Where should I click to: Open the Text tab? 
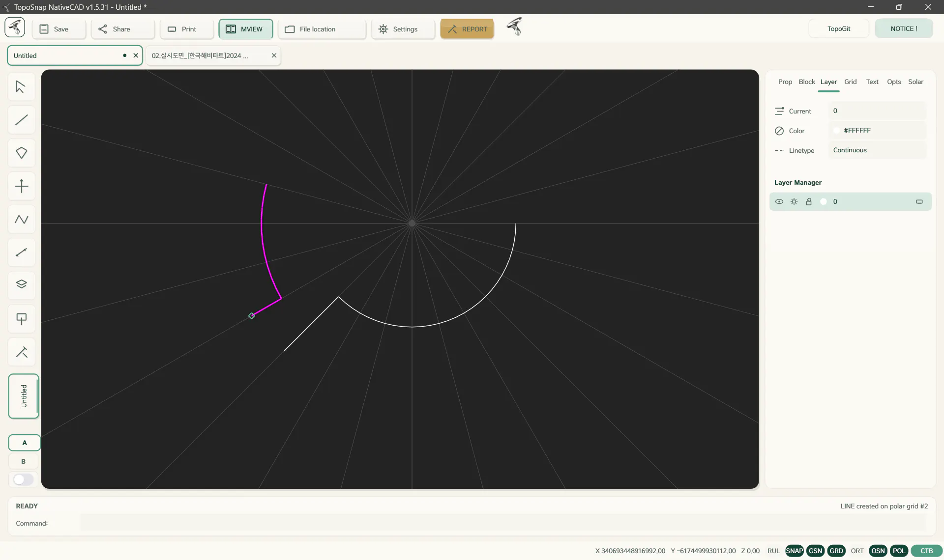coord(872,82)
